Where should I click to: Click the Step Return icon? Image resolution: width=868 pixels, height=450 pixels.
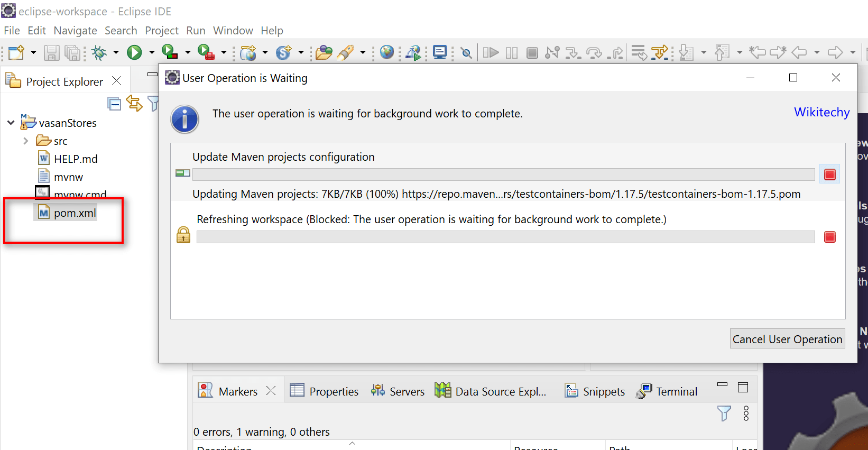point(615,52)
